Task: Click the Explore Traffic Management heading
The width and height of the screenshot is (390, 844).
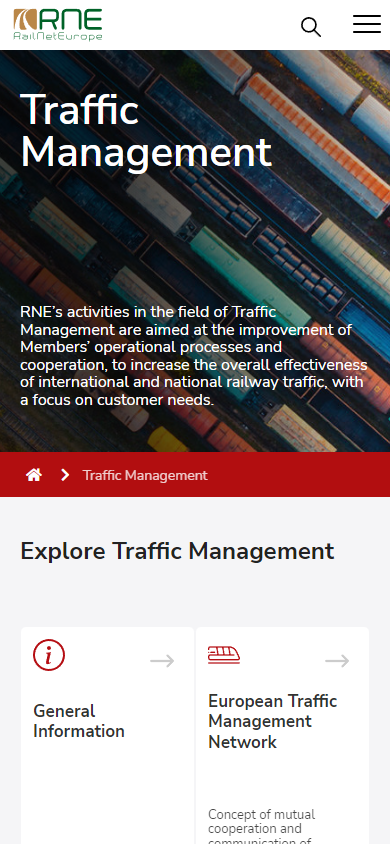Action: pos(177,551)
